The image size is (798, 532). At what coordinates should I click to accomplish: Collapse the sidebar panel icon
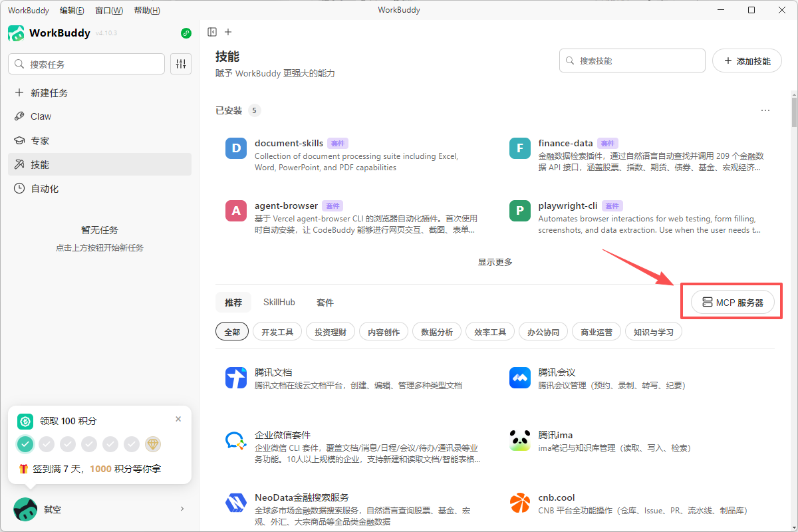212,32
